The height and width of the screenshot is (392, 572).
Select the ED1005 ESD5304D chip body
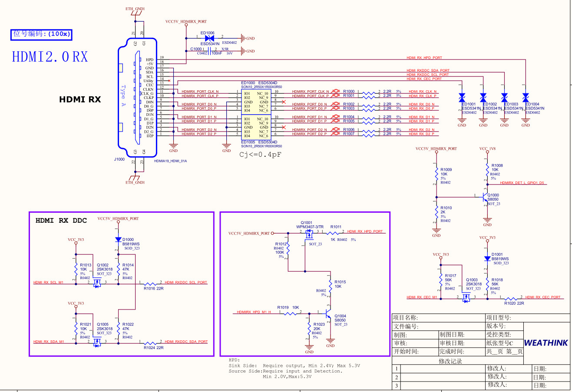pyautogui.click(x=256, y=127)
